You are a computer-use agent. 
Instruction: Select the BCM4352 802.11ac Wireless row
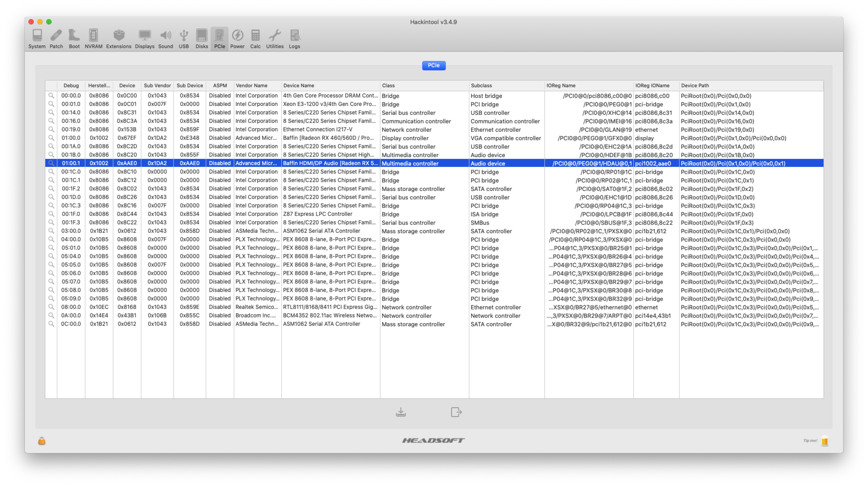point(434,315)
